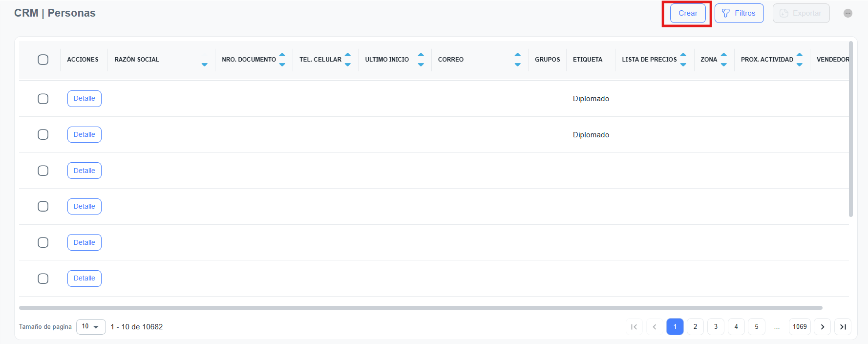868x344 pixels.
Task: Select the third row checkbox
Action: (43, 171)
